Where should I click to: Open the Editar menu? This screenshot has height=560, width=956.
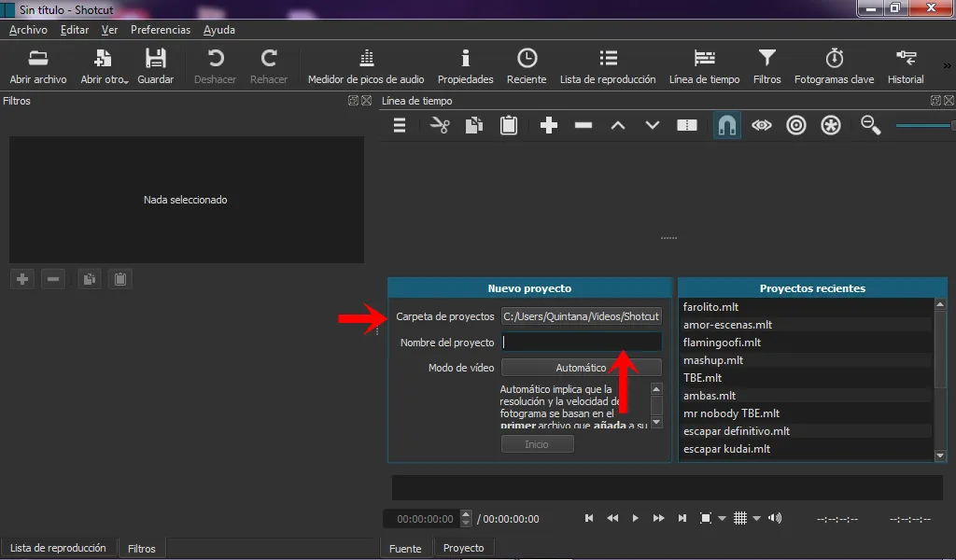pos(75,30)
